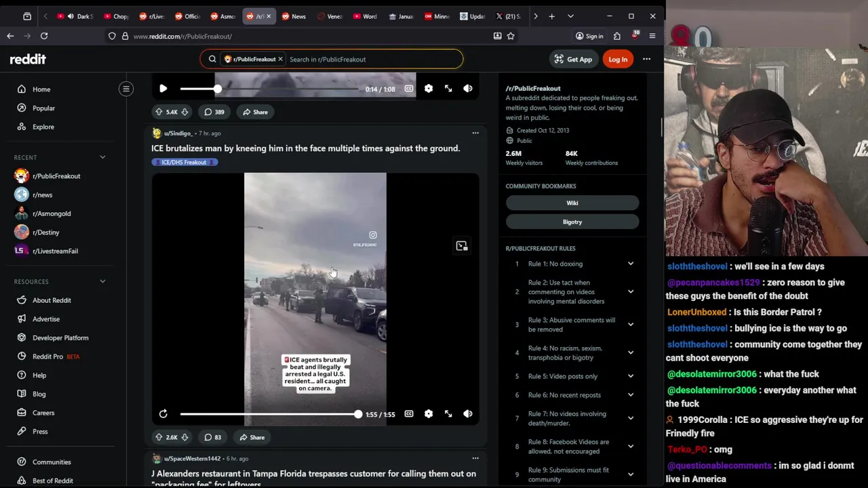Open the 389 comments button

click(214, 112)
